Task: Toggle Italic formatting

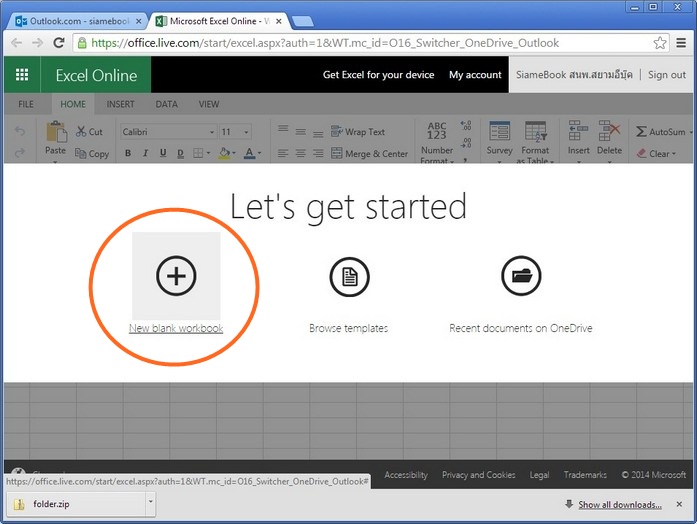Action: tap(145, 153)
